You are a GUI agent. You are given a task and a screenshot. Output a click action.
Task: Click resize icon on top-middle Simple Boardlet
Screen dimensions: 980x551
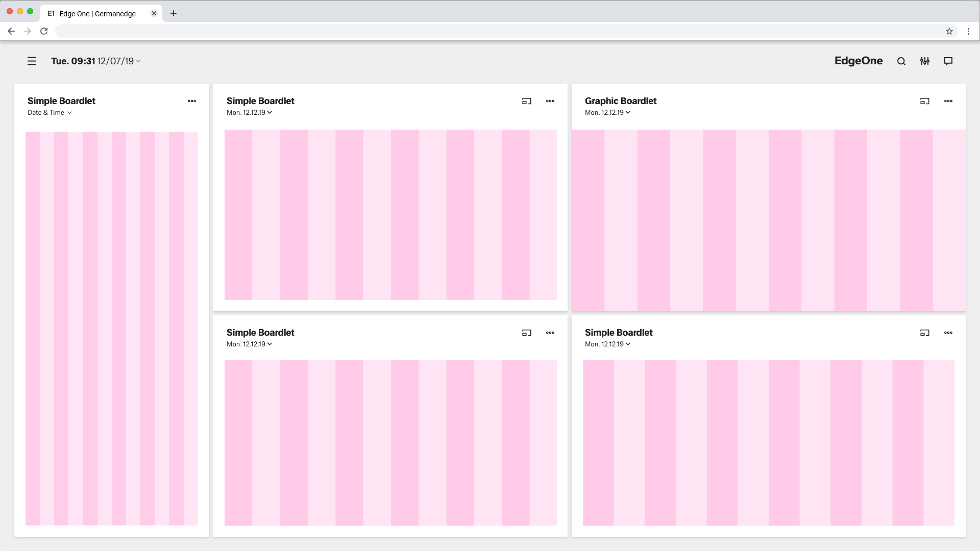527,101
